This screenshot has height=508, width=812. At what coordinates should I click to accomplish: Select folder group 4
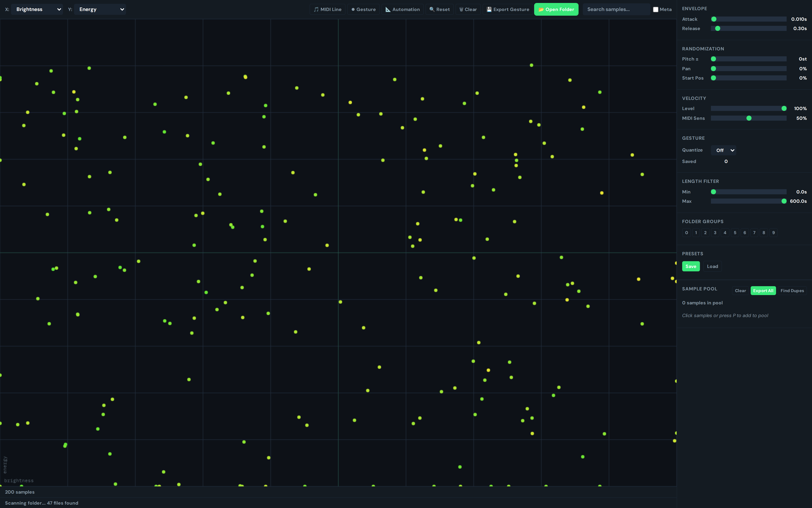point(725,232)
